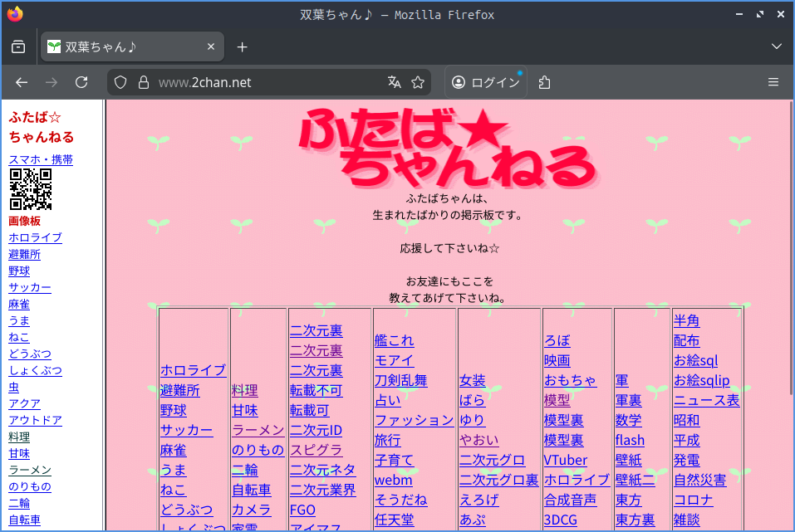Open the Extensions puzzle icon
Viewport: 795px width, 532px height.
[x=545, y=82]
